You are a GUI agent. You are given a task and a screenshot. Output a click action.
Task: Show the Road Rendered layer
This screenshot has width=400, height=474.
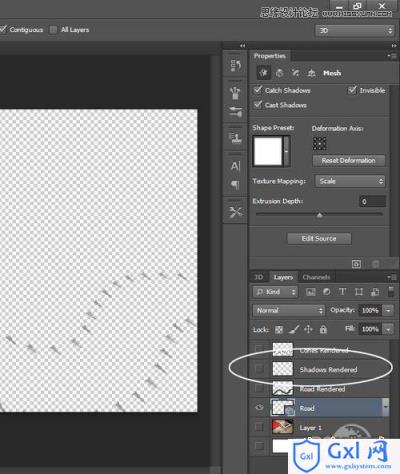coord(259,388)
